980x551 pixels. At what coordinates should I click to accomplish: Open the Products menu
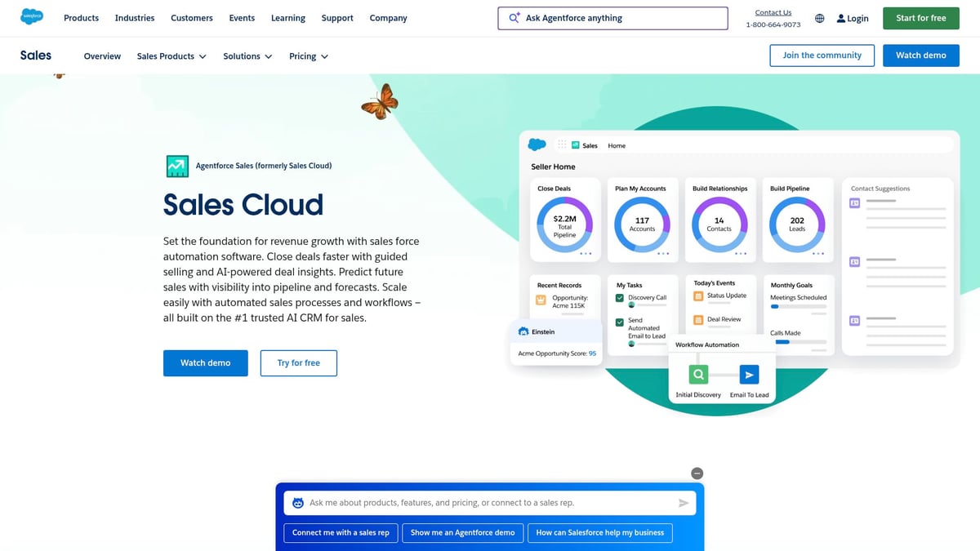click(x=81, y=18)
